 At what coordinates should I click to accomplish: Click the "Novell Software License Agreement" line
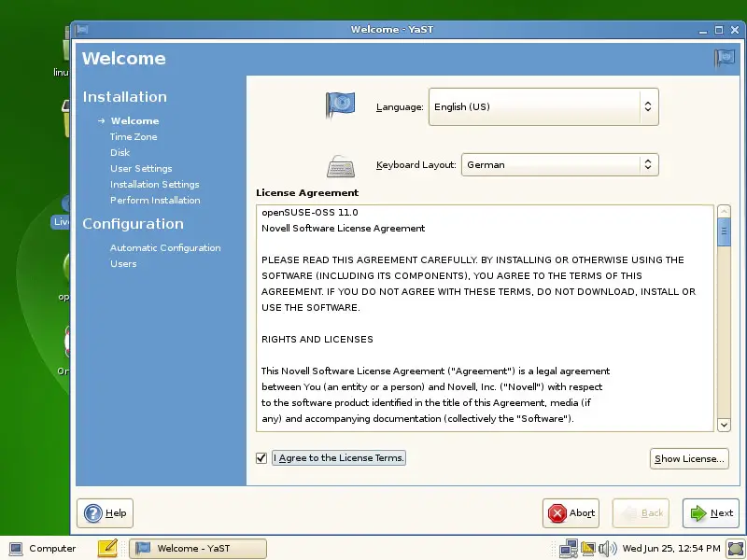tap(343, 228)
